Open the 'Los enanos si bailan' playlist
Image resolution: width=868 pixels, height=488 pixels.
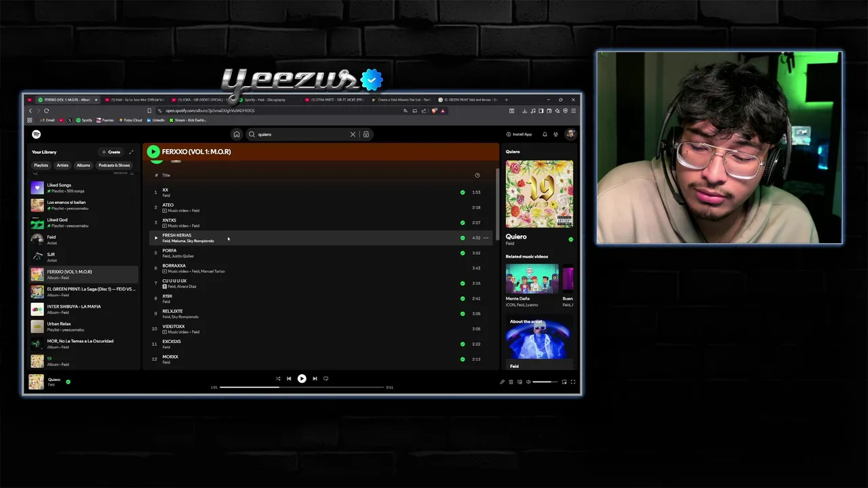[84, 205]
